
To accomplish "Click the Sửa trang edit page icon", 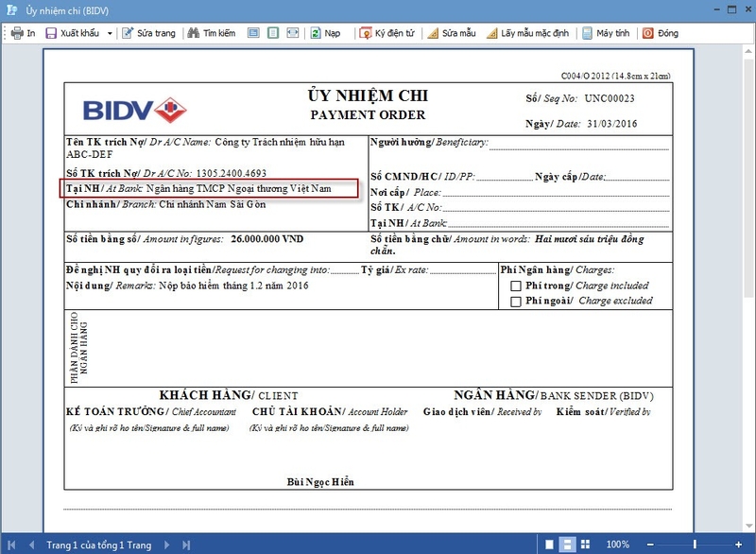I will point(128,33).
